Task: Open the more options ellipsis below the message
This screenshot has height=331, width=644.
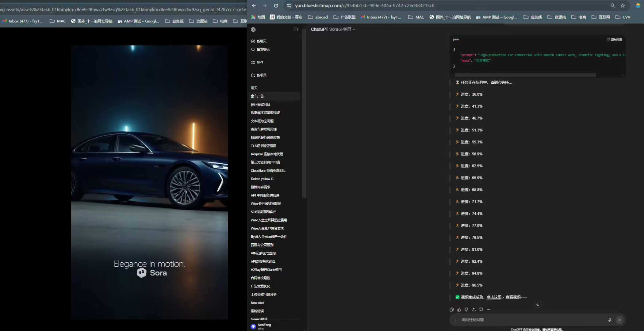Action: point(489,310)
